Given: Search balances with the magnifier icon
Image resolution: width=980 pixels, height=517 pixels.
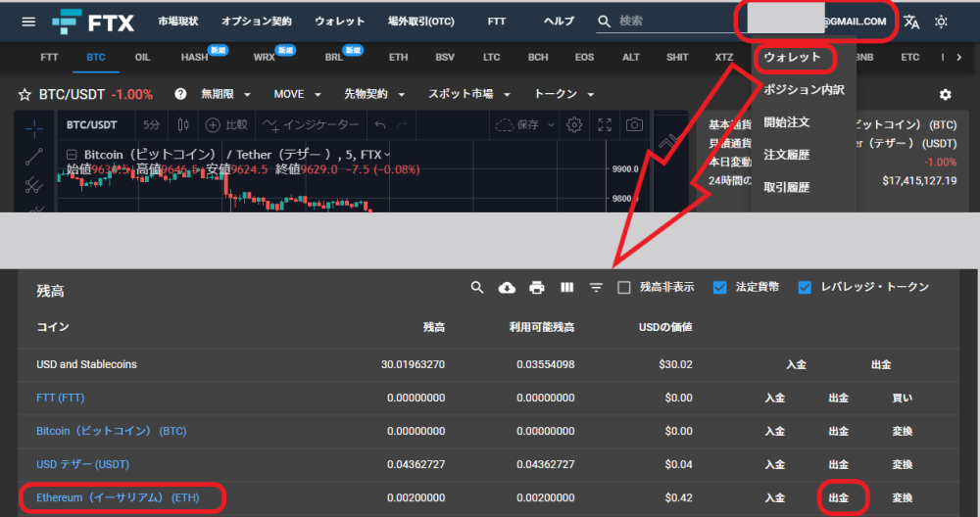Looking at the screenshot, I should pos(477,287).
